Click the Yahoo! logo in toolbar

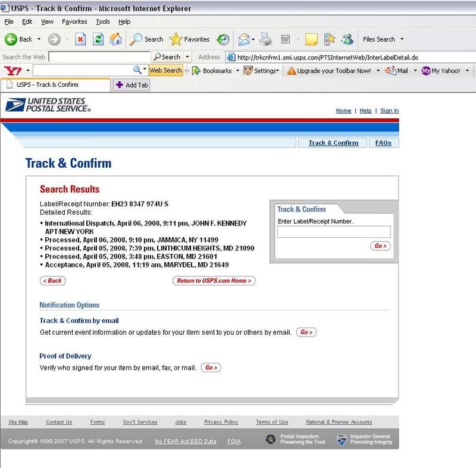point(12,71)
